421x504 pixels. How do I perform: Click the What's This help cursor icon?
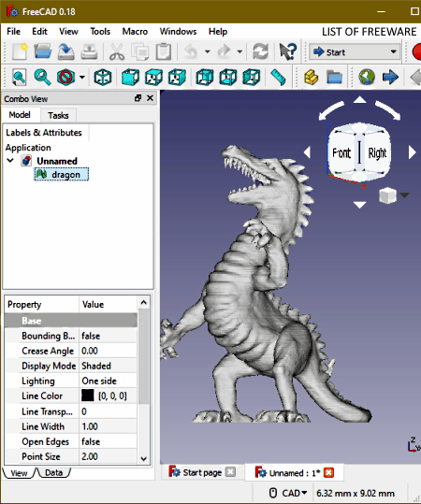pos(287,51)
